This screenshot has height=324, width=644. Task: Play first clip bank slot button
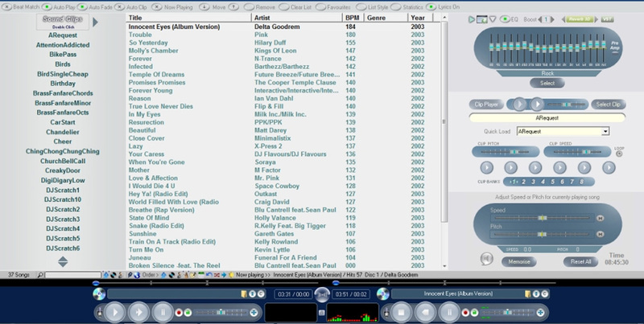(x=486, y=167)
